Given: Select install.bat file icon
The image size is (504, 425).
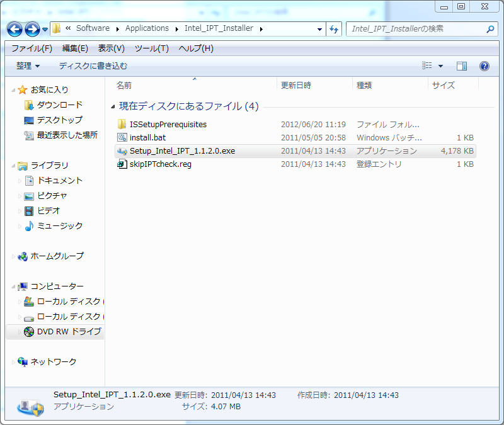Looking at the screenshot, I should click(122, 137).
